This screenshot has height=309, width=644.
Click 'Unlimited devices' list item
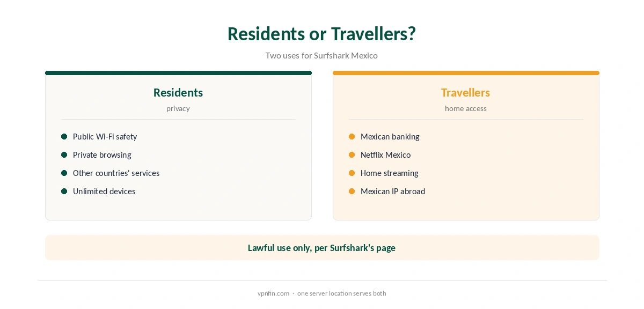pos(104,192)
